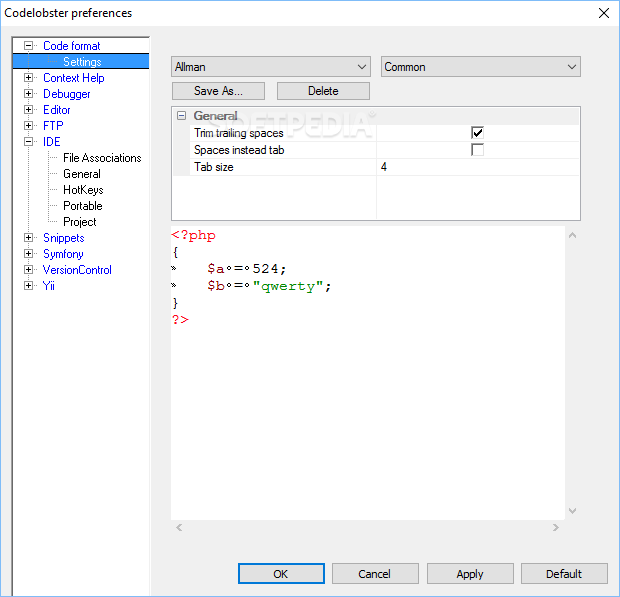Expand the Editor tree node
Image resolution: width=620 pixels, height=597 pixels.
click(28, 110)
